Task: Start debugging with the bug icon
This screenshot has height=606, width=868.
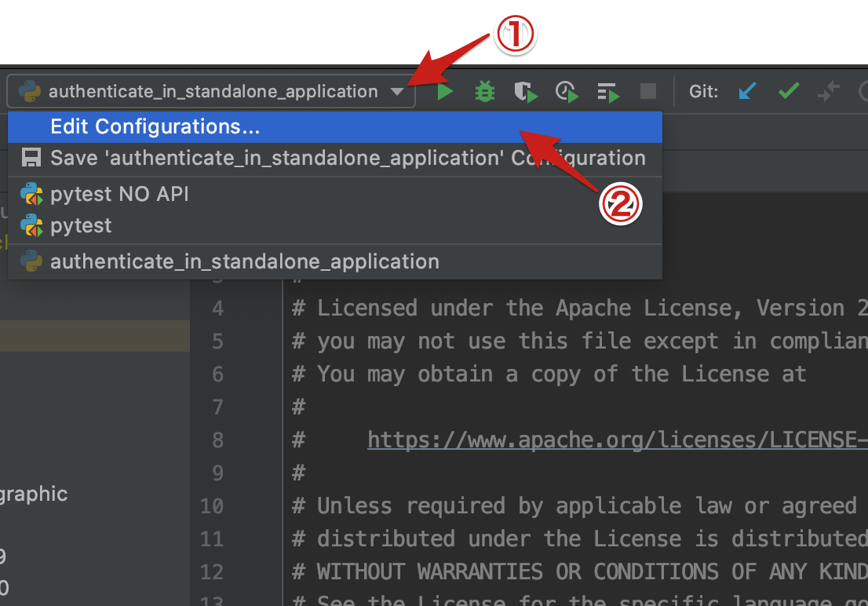Action: [484, 91]
